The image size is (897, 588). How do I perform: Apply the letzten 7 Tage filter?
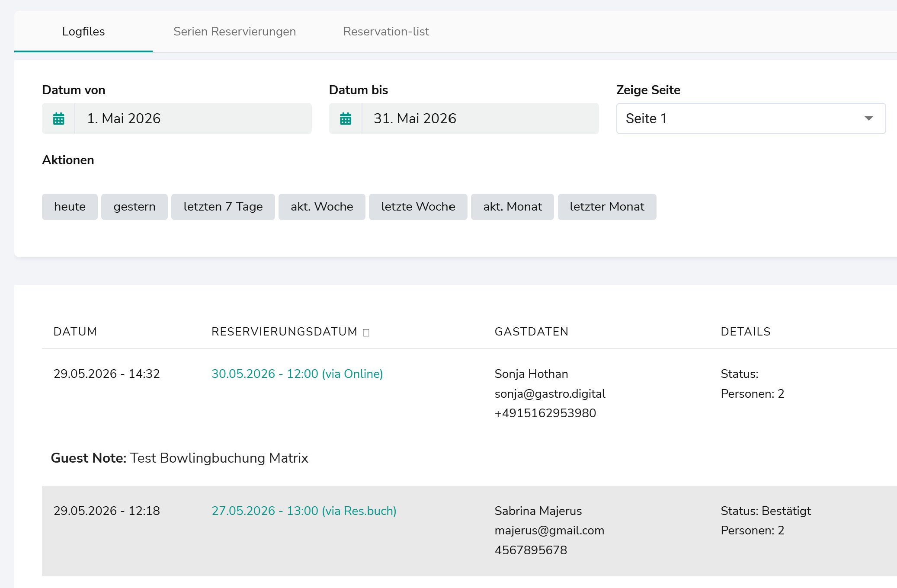pos(223,207)
